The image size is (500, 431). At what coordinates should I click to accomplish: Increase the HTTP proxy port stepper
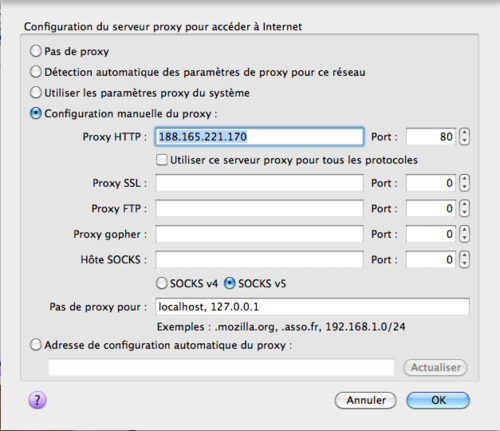[464, 133]
